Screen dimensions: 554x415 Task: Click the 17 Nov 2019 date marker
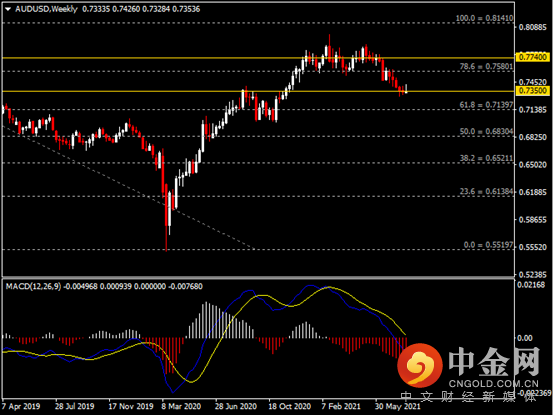(x=131, y=406)
